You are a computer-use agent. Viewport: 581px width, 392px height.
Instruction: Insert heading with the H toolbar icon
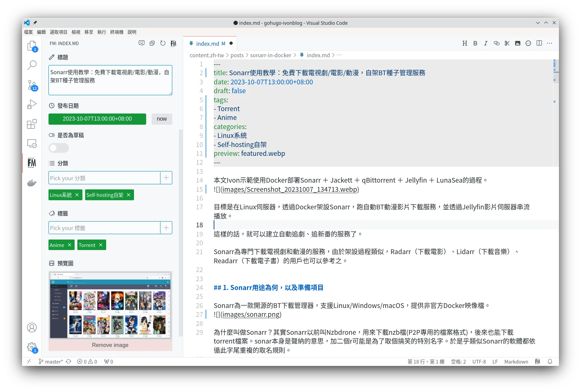pyautogui.click(x=465, y=43)
